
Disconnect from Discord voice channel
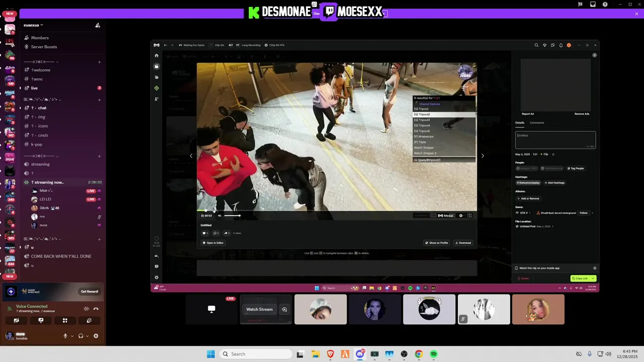96,309
